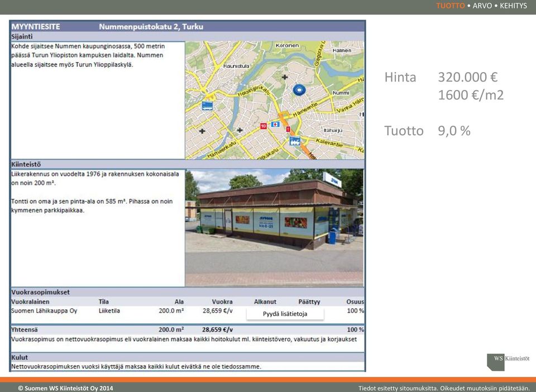Select the 1600 €/m2 value
This screenshot has height=392, width=536.
click(471, 95)
